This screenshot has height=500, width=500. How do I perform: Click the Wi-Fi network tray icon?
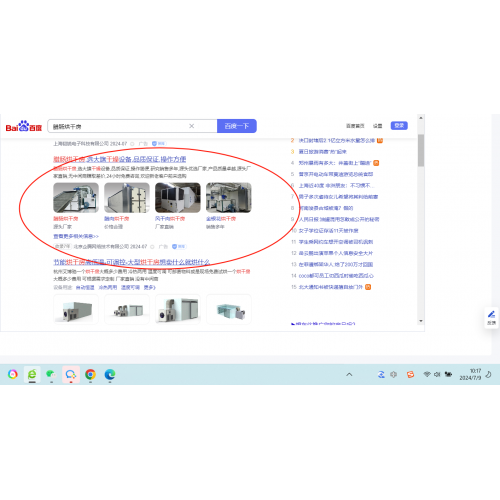pos(427,374)
